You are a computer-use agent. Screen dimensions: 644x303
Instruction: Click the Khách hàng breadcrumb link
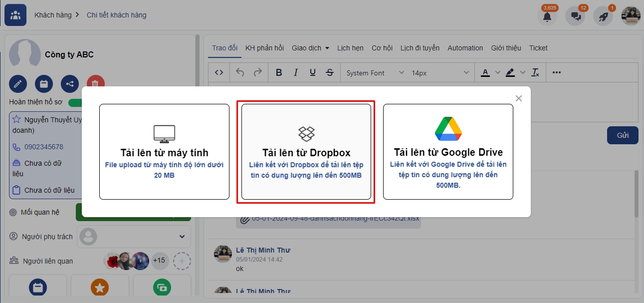click(x=53, y=15)
